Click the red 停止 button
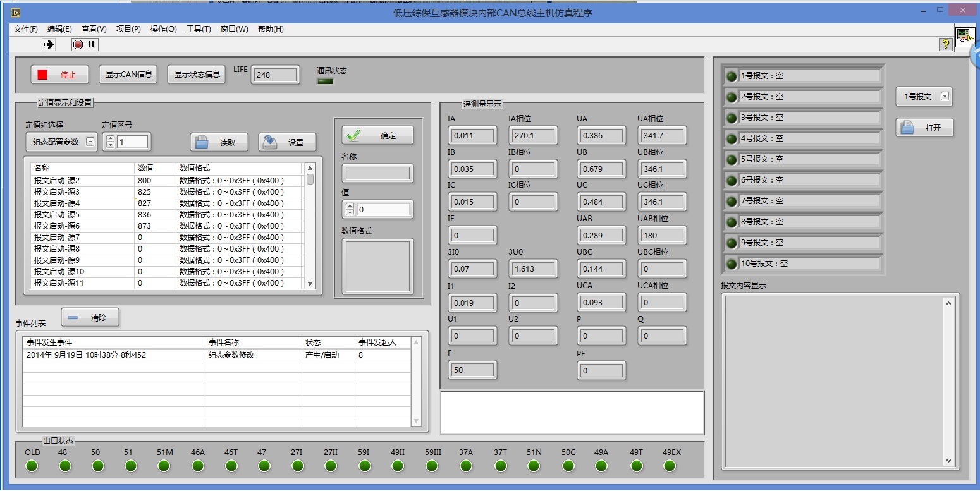This screenshot has width=980, height=491. click(x=60, y=75)
